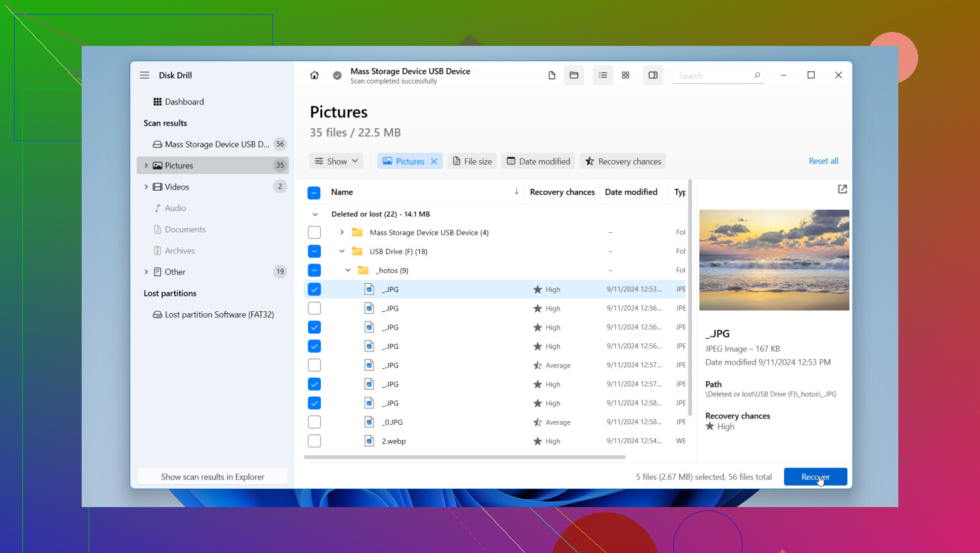This screenshot has width=980, height=553.
Task: Go to the home icon
Action: tap(315, 75)
